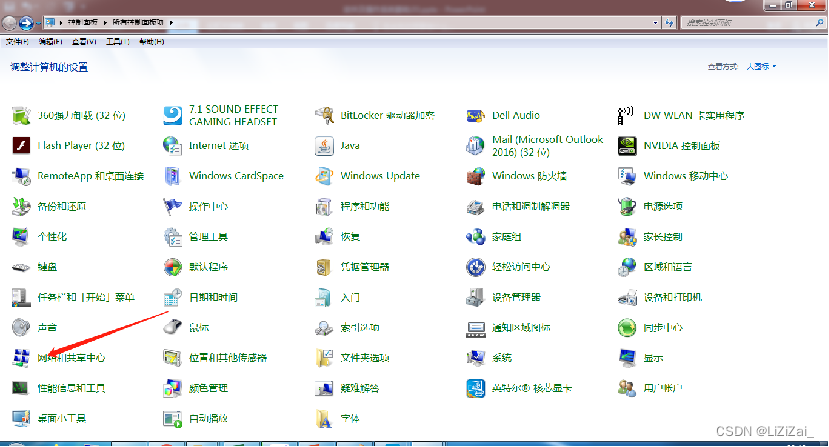Open the User Accounts (用户帐户) icon
This screenshot has width=829, height=447.
pyautogui.click(x=627, y=388)
